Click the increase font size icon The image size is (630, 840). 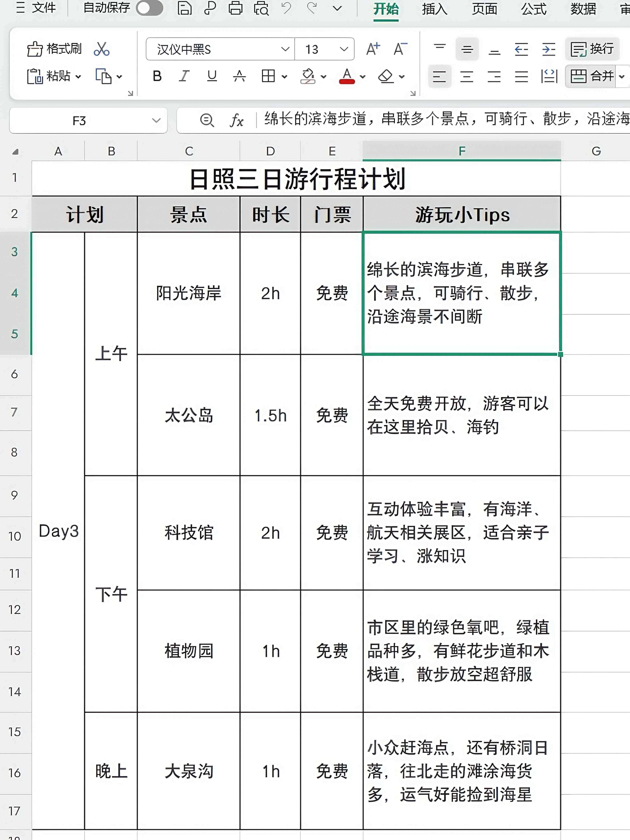[373, 49]
